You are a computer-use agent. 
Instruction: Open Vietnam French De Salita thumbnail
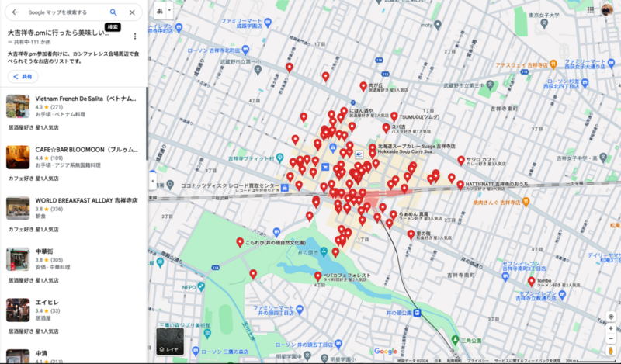pos(18,106)
